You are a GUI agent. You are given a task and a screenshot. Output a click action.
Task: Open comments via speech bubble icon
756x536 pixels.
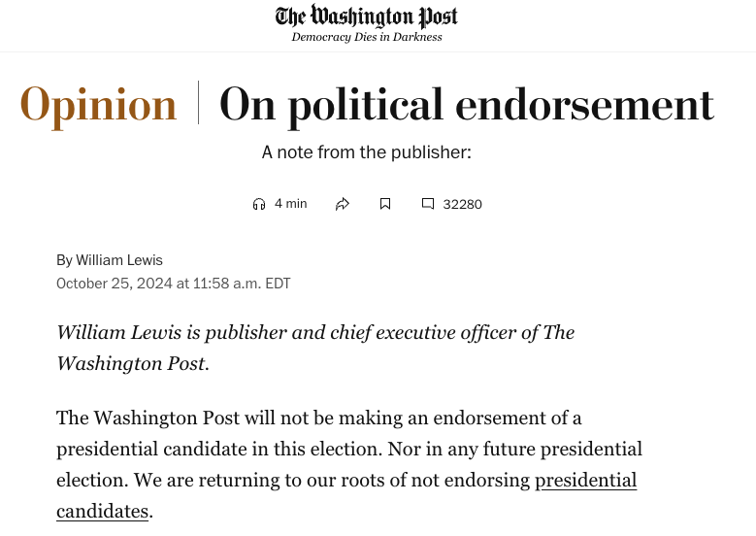click(428, 204)
